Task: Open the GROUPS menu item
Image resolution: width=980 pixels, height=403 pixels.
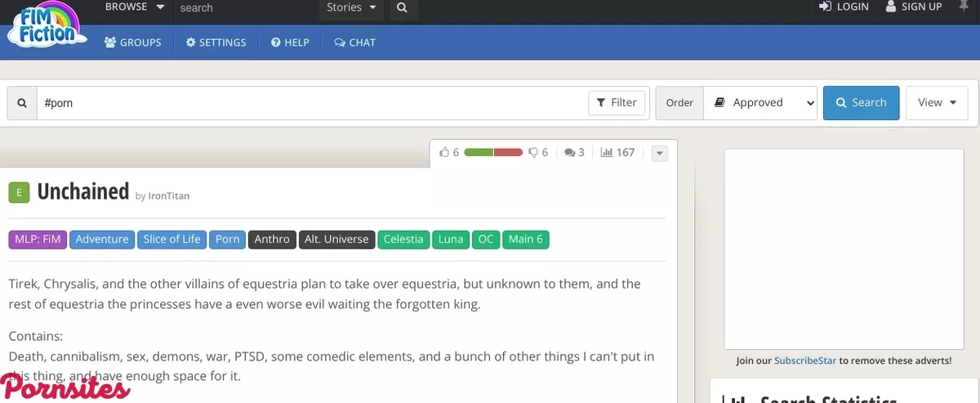Action: point(133,43)
